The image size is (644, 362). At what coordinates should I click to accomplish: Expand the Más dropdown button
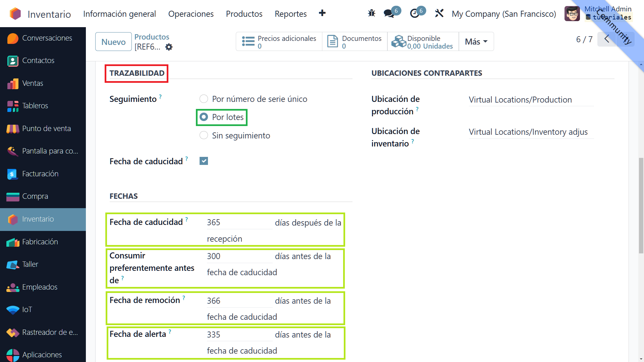tap(476, 42)
